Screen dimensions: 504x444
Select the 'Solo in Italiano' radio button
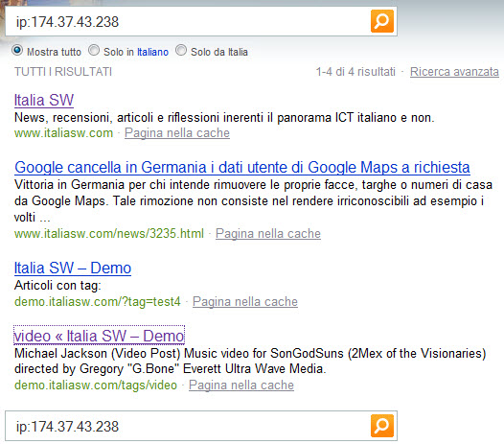[x=94, y=50]
